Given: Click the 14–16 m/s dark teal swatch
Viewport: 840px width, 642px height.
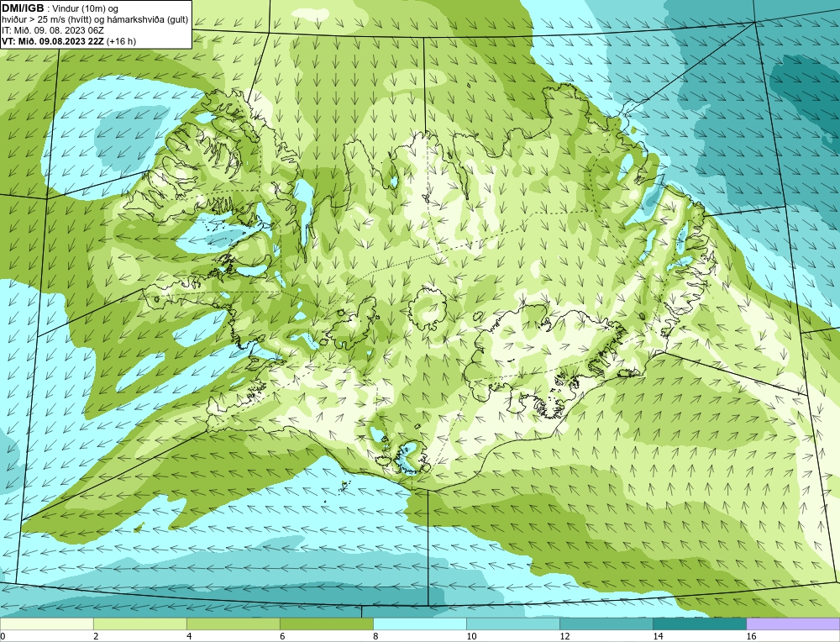Looking at the screenshot, I should tap(700, 624).
